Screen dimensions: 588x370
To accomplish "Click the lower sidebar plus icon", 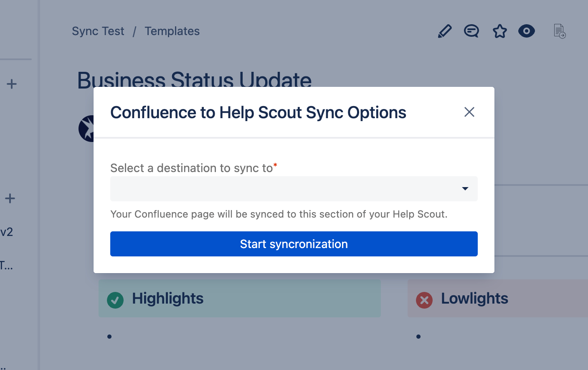I will (10, 198).
